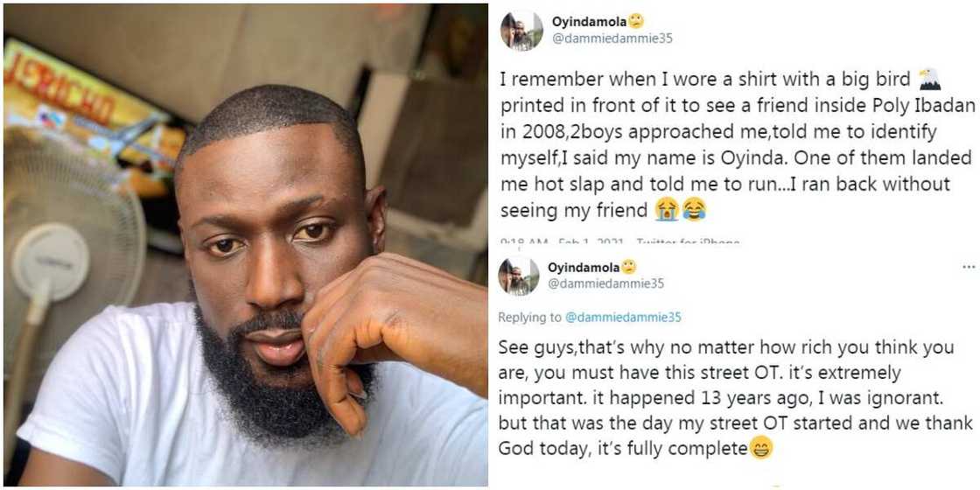This screenshot has height=490, width=980.
Task: Open the three-dot more menu on reply tweet
Action: click(x=968, y=267)
